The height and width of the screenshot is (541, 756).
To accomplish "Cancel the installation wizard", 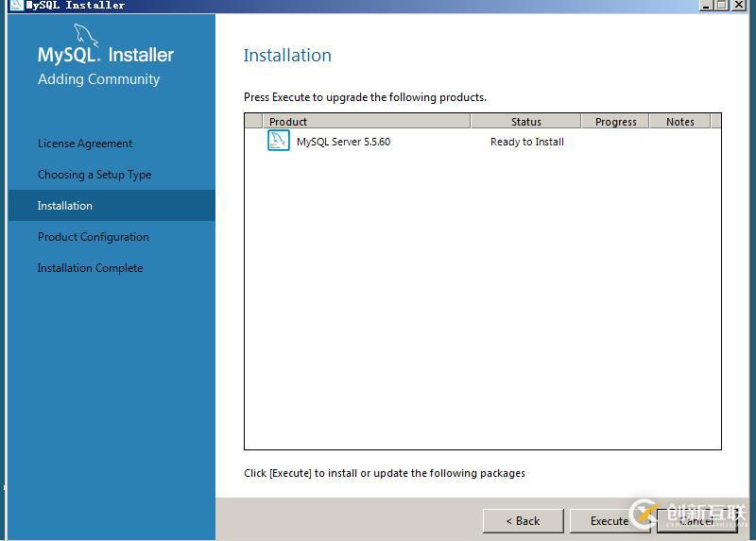I will 696,521.
